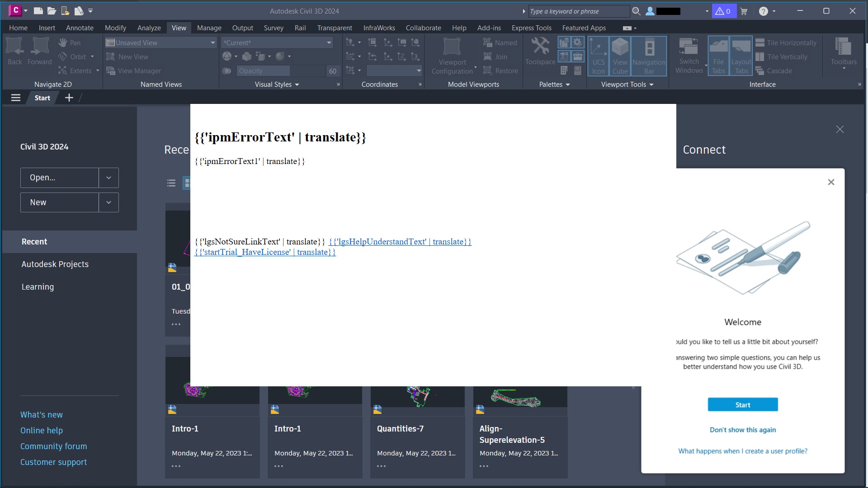Toggle the UCS Icon button
Viewport: 868px width, 488px height.
pyautogui.click(x=598, y=56)
